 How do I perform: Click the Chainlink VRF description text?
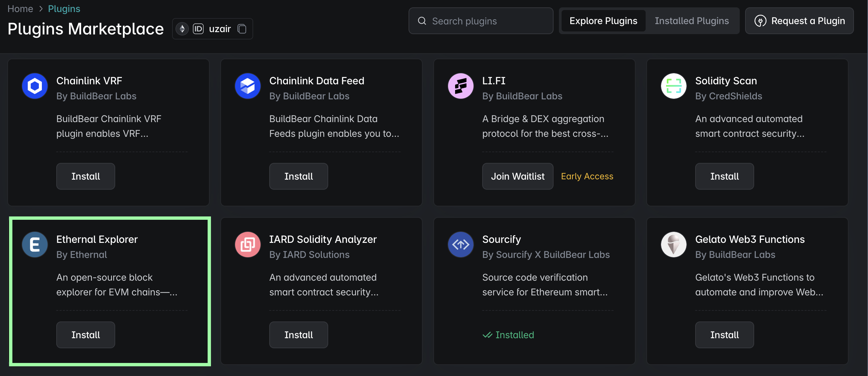tap(109, 126)
